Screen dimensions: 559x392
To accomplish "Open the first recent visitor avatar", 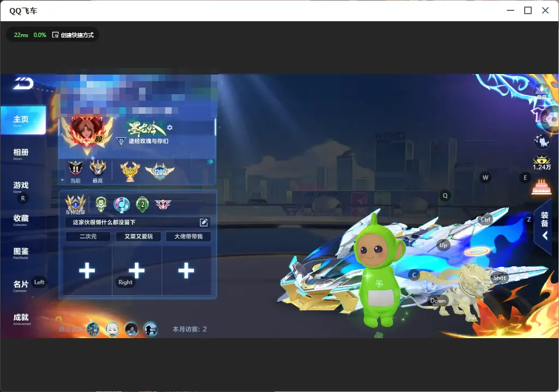I will pyautogui.click(x=93, y=328).
